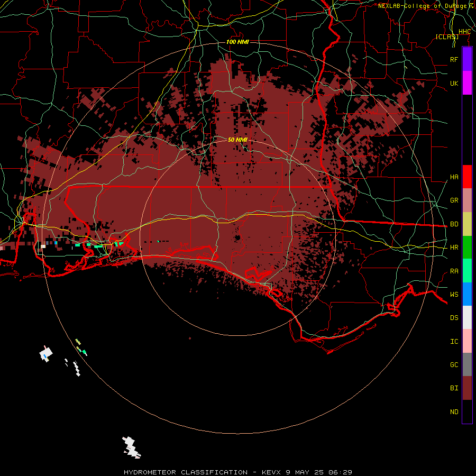
Task: Click the 100 NMI range ring label
Action: 237,42
